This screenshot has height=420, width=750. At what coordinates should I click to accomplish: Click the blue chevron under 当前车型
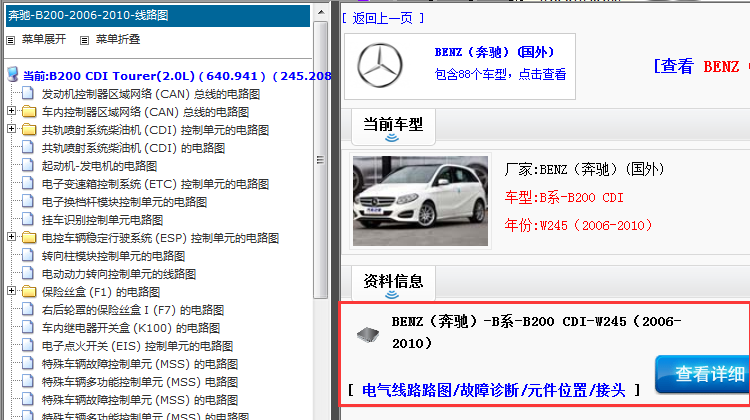(392, 138)
